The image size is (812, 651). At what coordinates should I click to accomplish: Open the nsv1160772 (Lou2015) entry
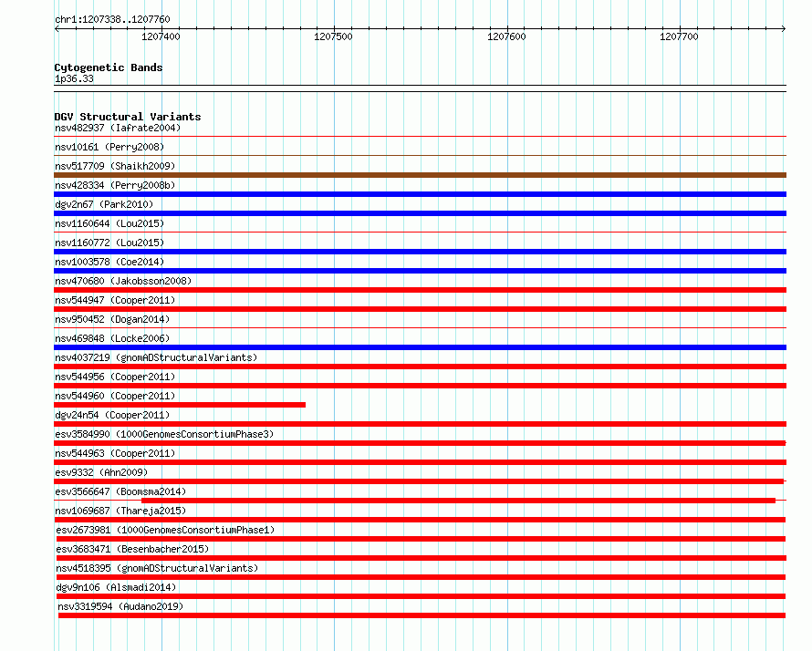click(x=109, y=243)
